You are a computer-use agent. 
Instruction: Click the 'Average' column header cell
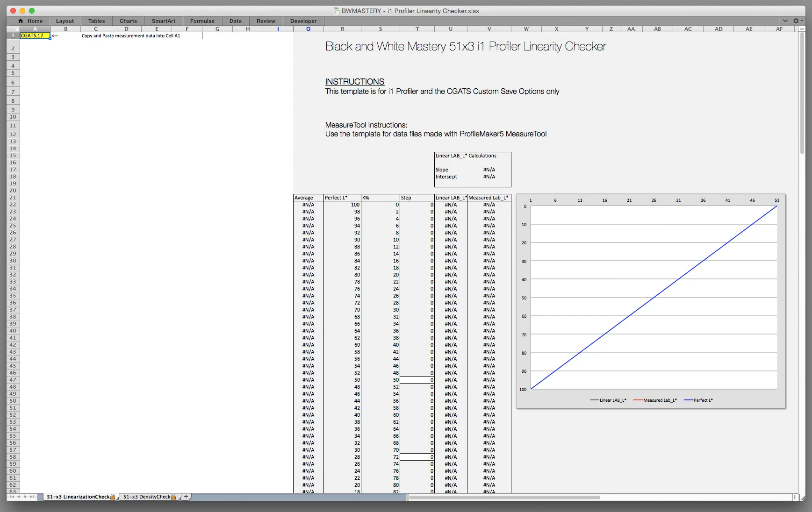click(309, 198)
